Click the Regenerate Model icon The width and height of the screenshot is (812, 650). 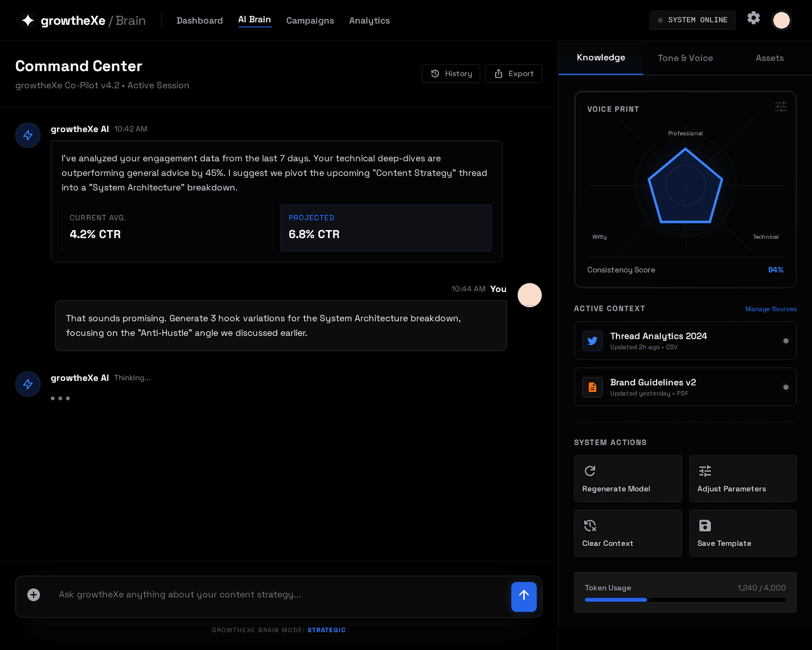pos(590,471)
